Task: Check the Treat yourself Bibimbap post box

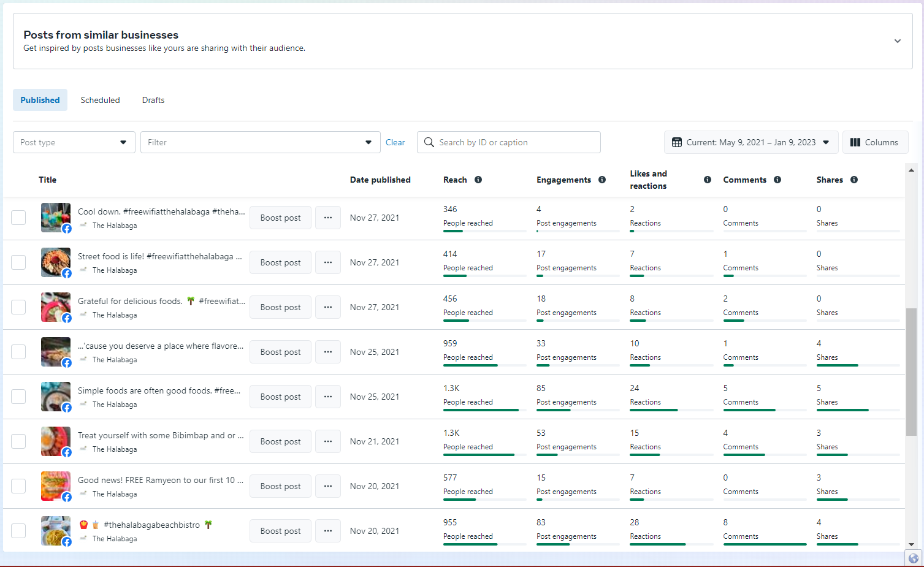Action: click(x=18, y=441)
